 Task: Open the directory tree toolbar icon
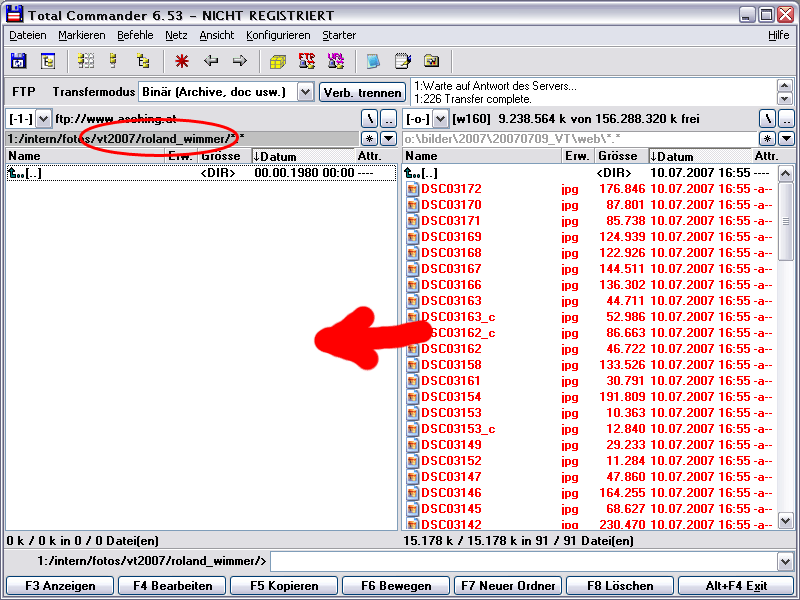pos(48,61)
